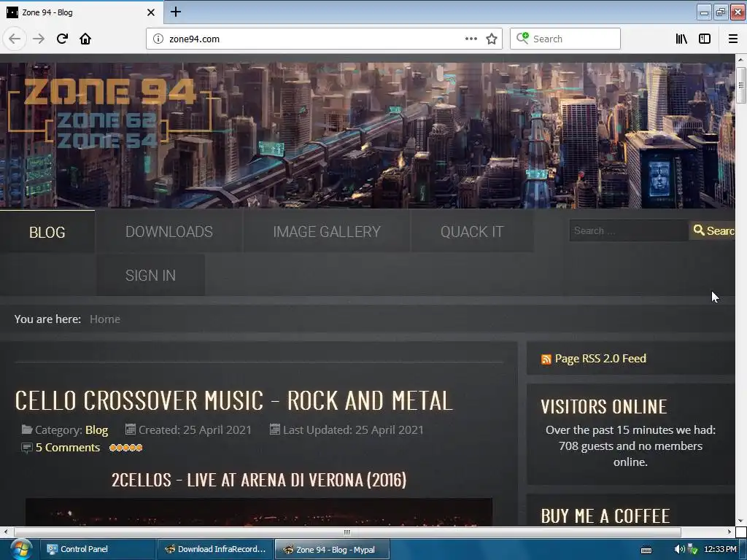
Task: Open the page actions three-dot menu
Action: click(471, 39)
